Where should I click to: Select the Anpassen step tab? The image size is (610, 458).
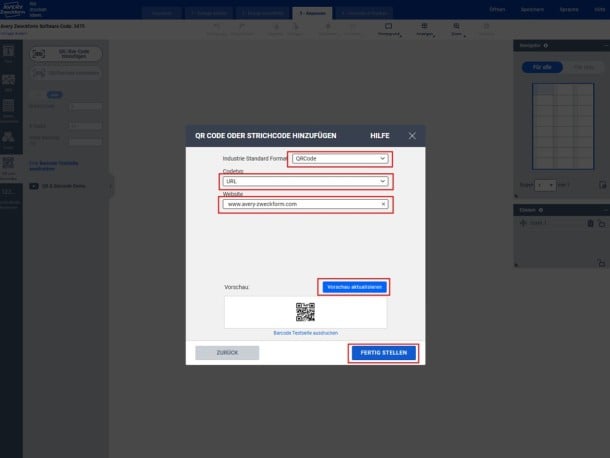(312, 13)
